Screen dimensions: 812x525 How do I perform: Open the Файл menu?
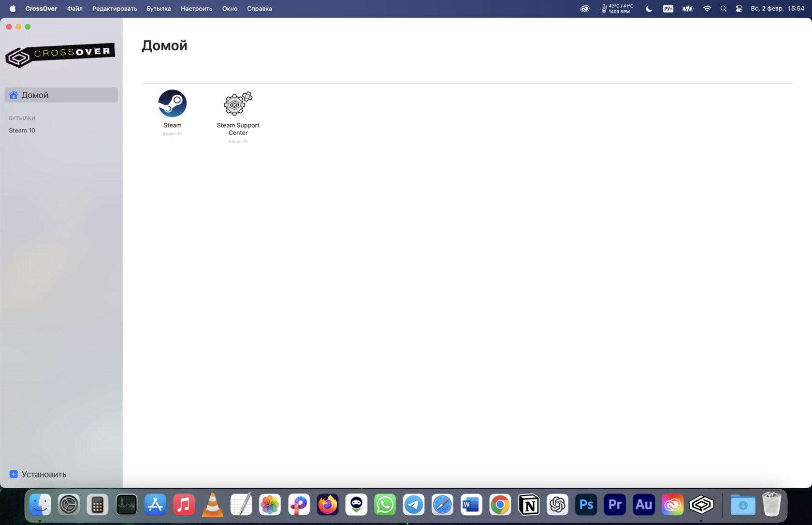coord(75,9)
